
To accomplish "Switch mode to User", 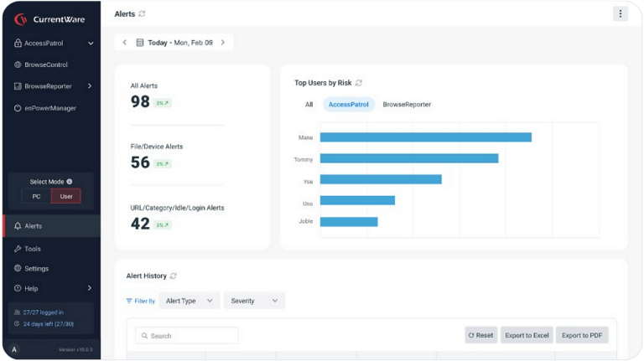I will 66,197.
